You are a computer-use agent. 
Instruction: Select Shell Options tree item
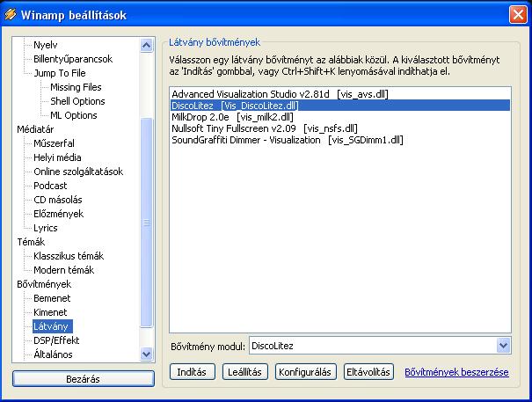click(x=77, y=101)
